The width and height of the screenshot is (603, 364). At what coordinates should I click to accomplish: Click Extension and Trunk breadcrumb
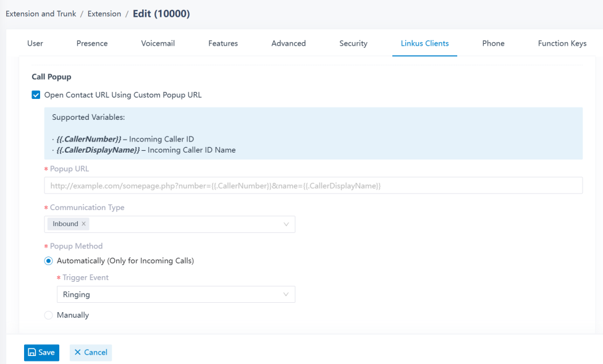pos(41,14)
